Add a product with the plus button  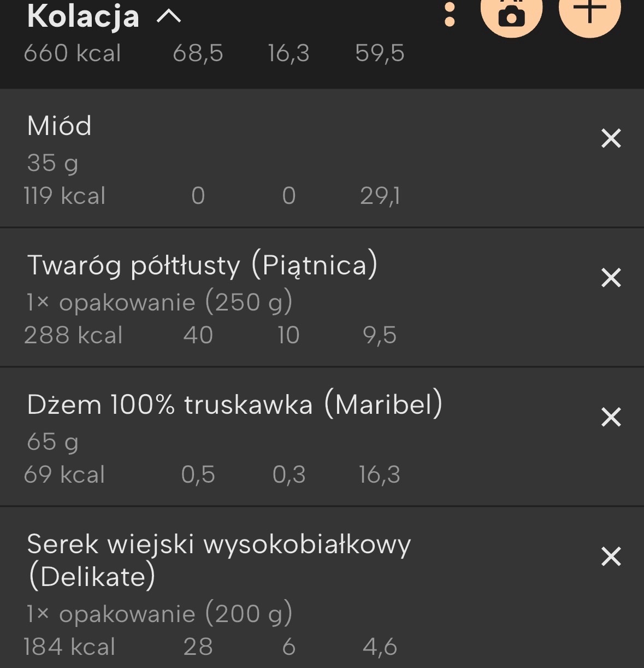[x=589, y=11]
